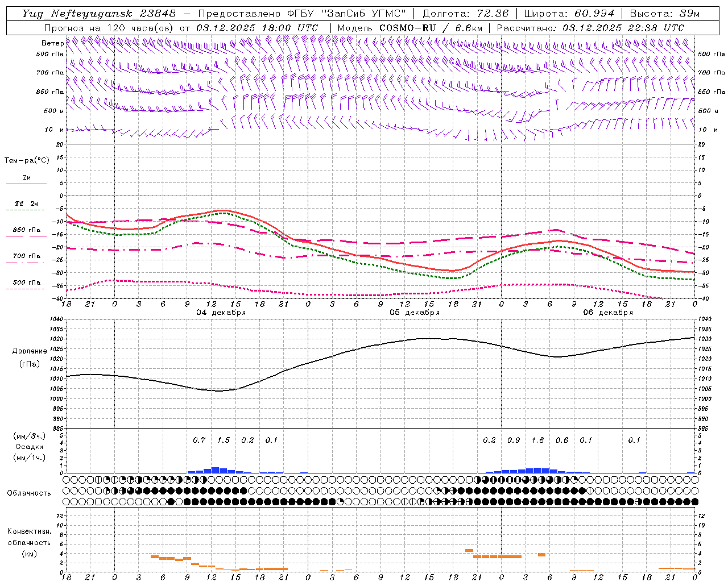Click the 0.7 precipitation value
This screenshot has width=728, height=582.
(199, 440)
